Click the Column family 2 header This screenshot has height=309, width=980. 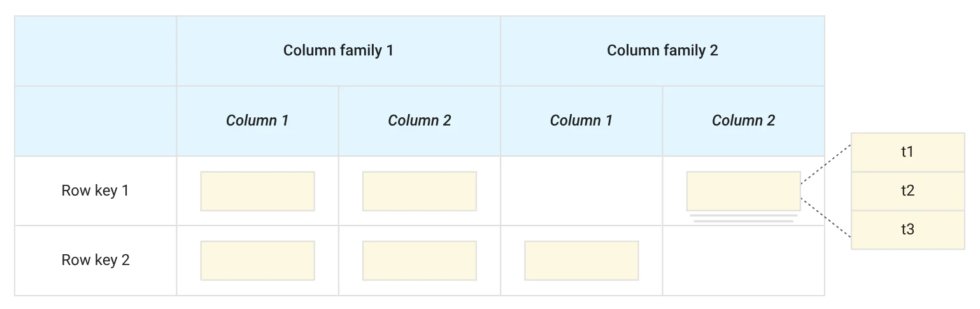pyautogui.click(x=662, y=51)
